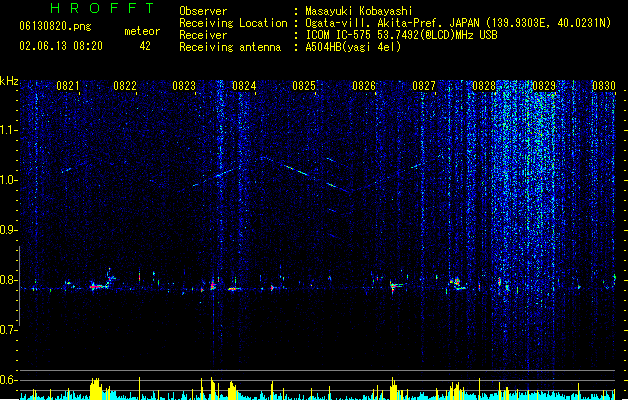
Task: Click the 0822 time marker
Action: pyautogui.click(x=125, y=86)
